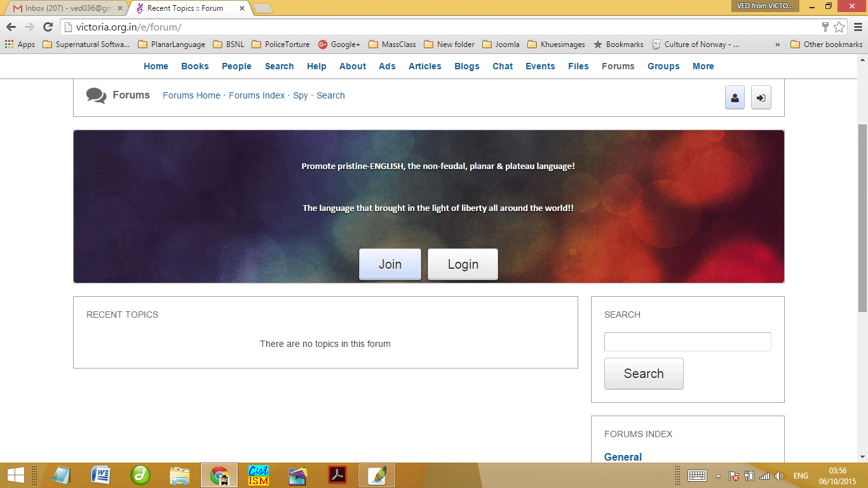Open the General forum link
Image resolution: width=868 pixels, height=488 pixels.
click(623, 457)
